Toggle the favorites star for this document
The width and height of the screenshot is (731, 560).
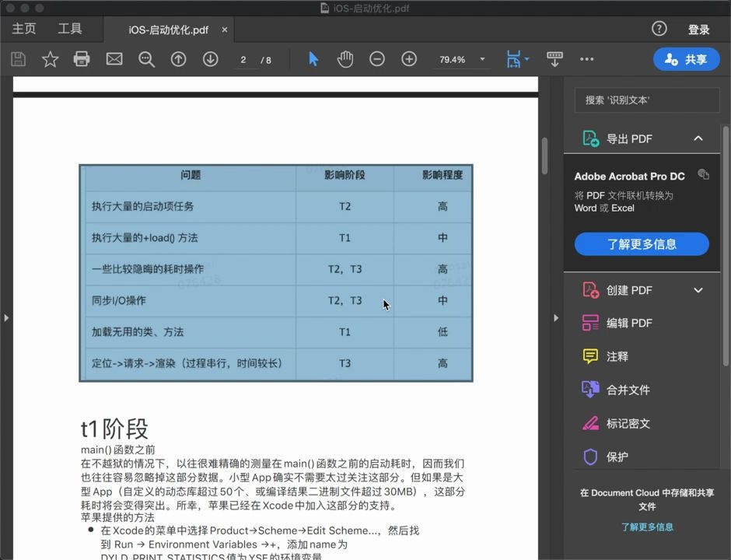(x=50, y=58)
